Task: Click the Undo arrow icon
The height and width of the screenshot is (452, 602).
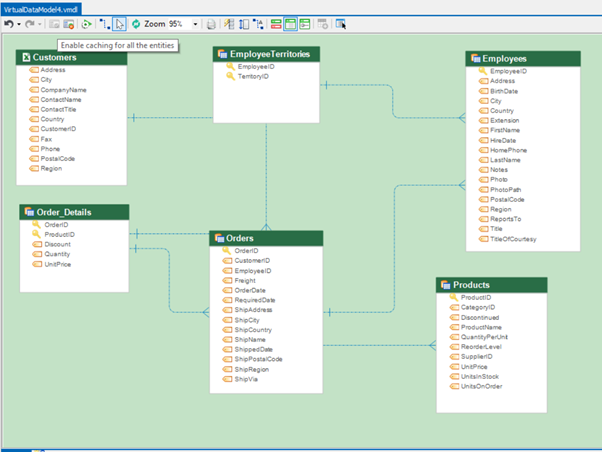Action: coord(8,24)
